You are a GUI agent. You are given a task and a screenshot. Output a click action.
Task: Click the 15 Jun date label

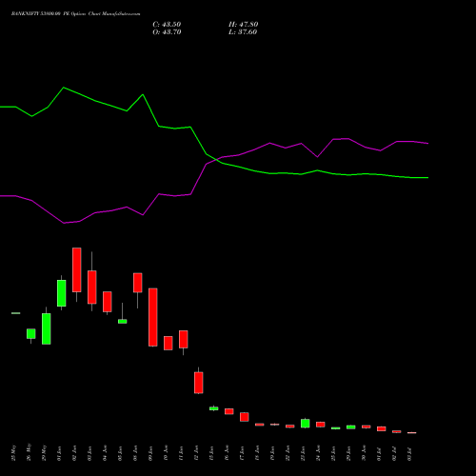click(x=211, y=453)
